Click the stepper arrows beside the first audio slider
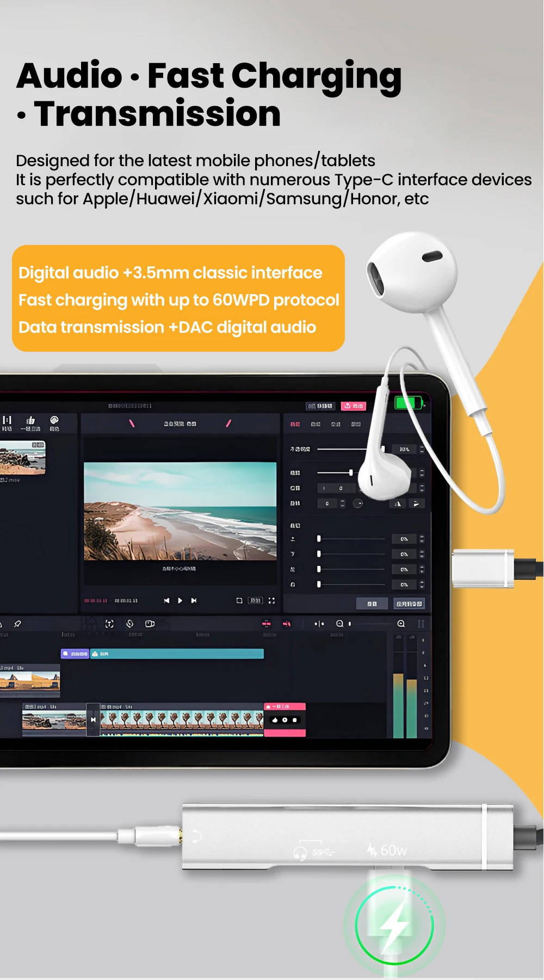This screenshot has height=980, width=544. point(422,539)
